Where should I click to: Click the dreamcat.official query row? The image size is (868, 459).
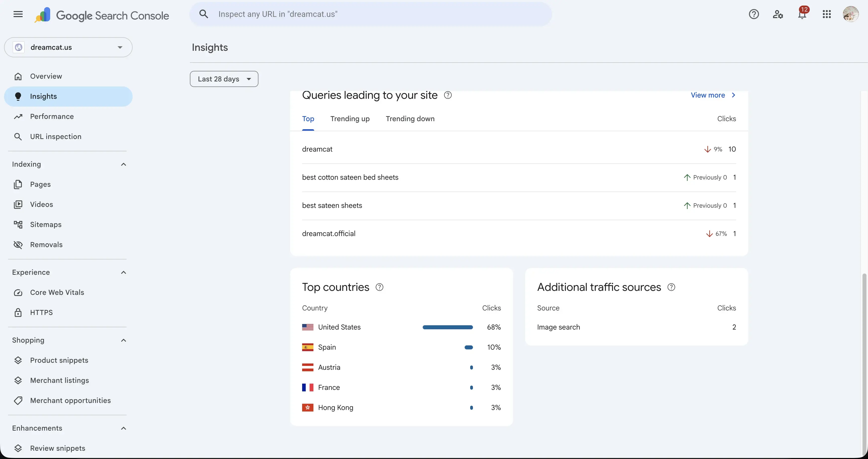519,234
